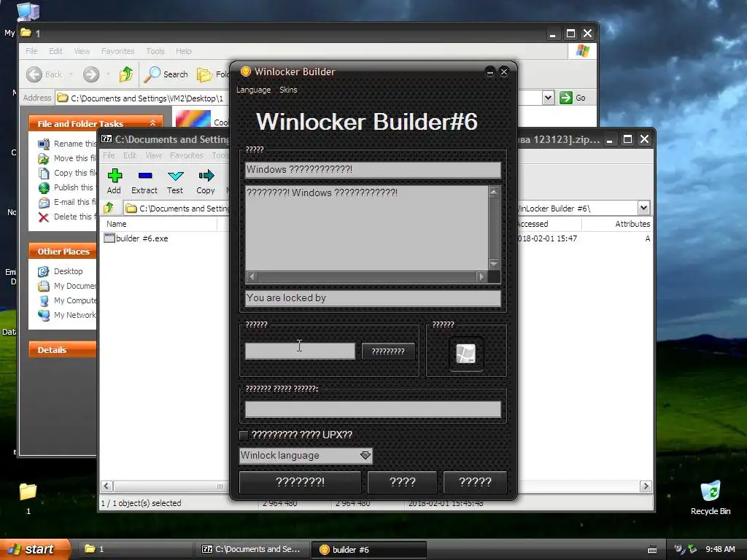Click the up-folder icon in 7-Zip address bar
Screen dimensions: 747x560
point(109,208)
